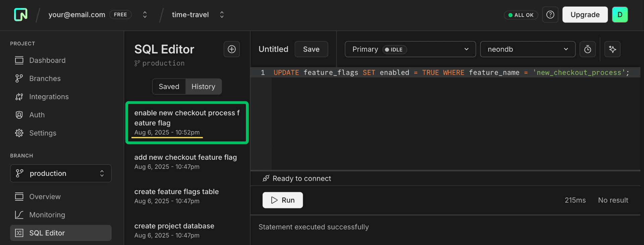Save the Untitled query
This screenshot has height=245, width=644.
[311, 49]
